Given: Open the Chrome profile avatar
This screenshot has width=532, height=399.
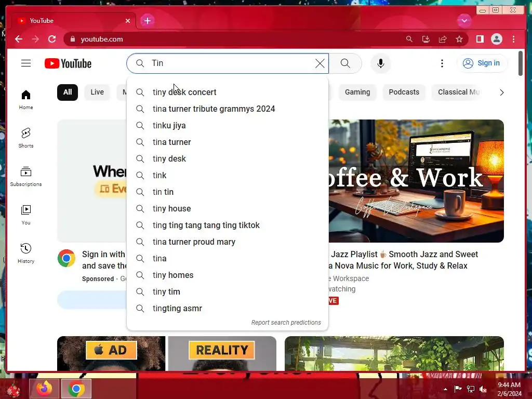Looking at the screenshot, I should coord(496,39).
